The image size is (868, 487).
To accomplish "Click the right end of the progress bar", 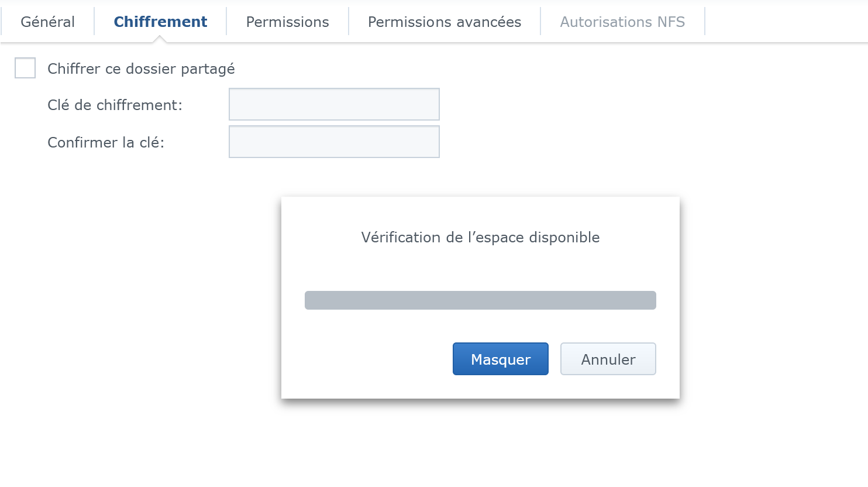I will click(650, 300).
